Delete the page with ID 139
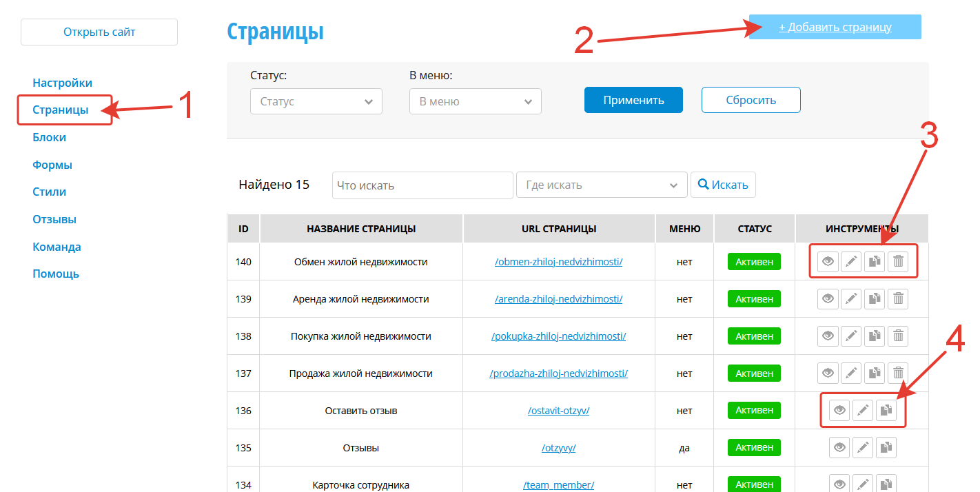 pyautogui.click(x=898, y=299)
